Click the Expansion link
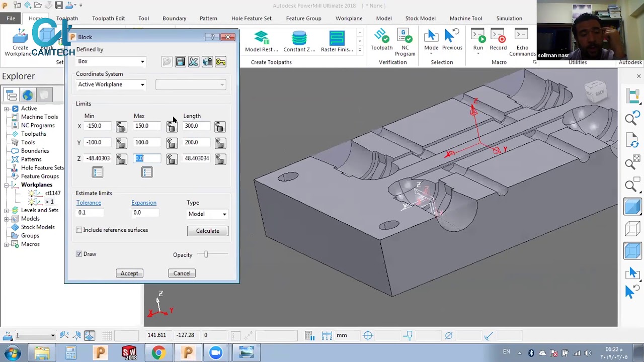Image resolution: width=644 pixels, height=362 pixels. pos(144,203)
